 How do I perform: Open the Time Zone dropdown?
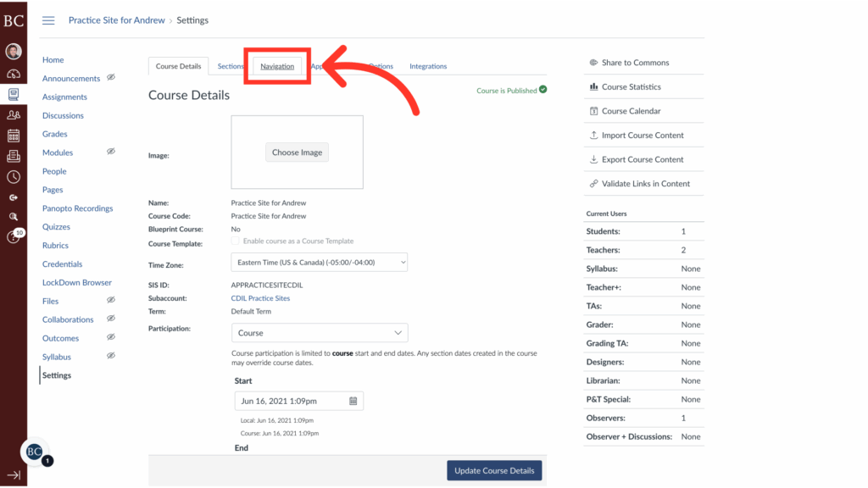tap(319, 262)
